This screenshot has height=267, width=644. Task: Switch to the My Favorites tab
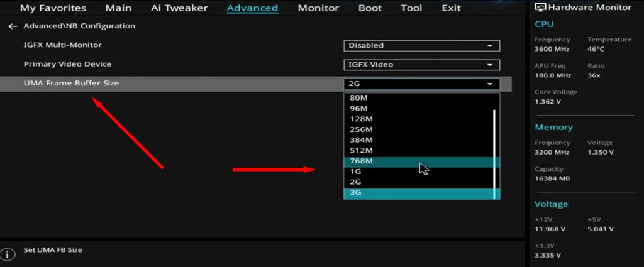53,8
